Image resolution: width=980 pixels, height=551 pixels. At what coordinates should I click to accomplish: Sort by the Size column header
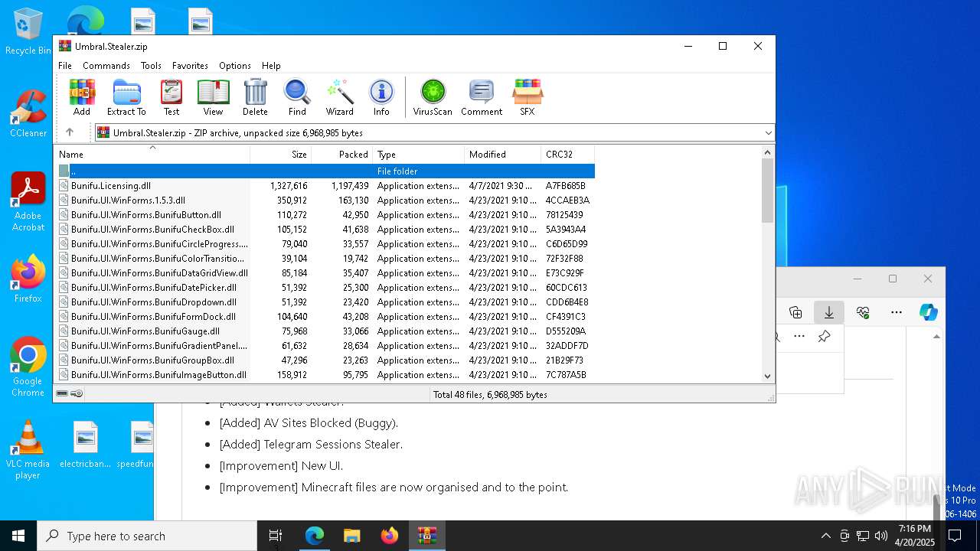(x=281, y=154)
